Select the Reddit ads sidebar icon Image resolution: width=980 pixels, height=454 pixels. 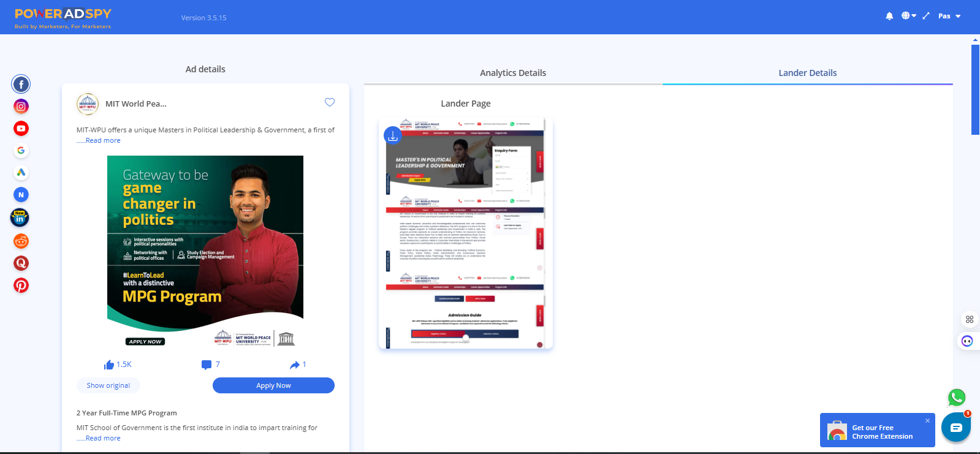click(x=21, y=241)
